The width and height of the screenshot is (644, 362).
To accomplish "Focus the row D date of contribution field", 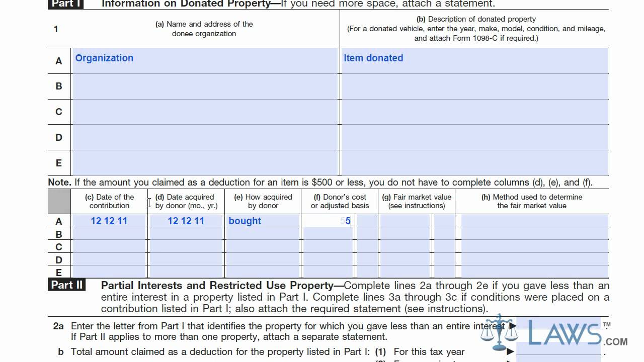I will point(109,260).
